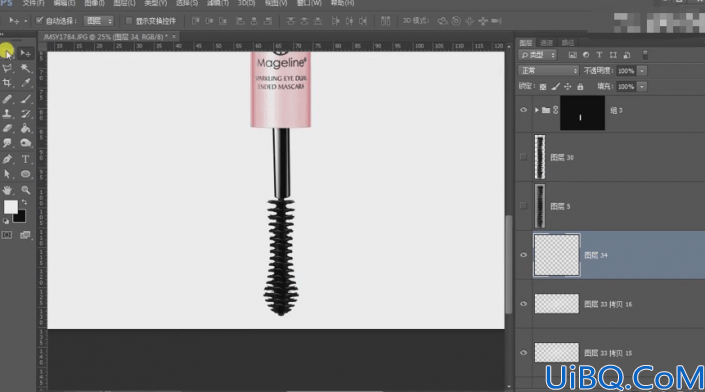
Task: Open the 图层(L) menu
Action: click(125, 3)
